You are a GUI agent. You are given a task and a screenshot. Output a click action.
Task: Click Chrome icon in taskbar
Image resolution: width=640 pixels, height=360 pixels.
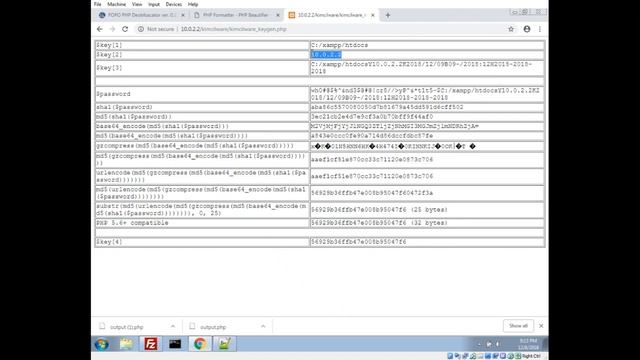click(x=200, y=344)
